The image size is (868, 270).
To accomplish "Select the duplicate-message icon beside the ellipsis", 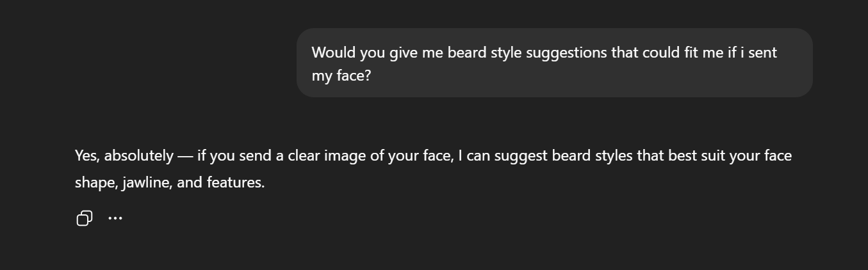I will 84,218.
